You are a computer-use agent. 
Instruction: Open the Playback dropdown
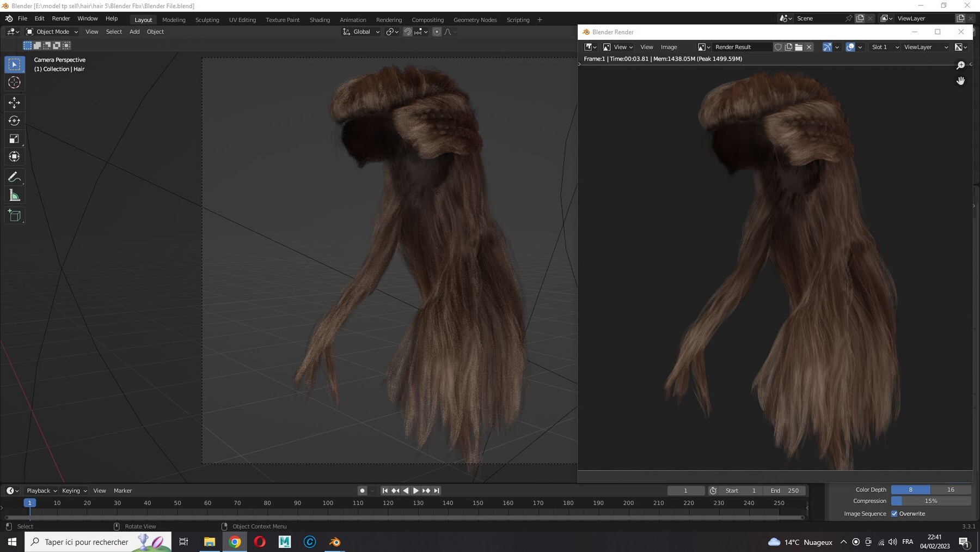point(42,490)
